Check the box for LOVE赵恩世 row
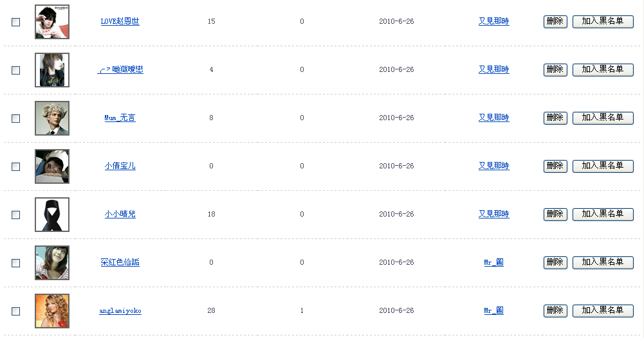Screen dimensions: 644x338 (x=16, y=22)
